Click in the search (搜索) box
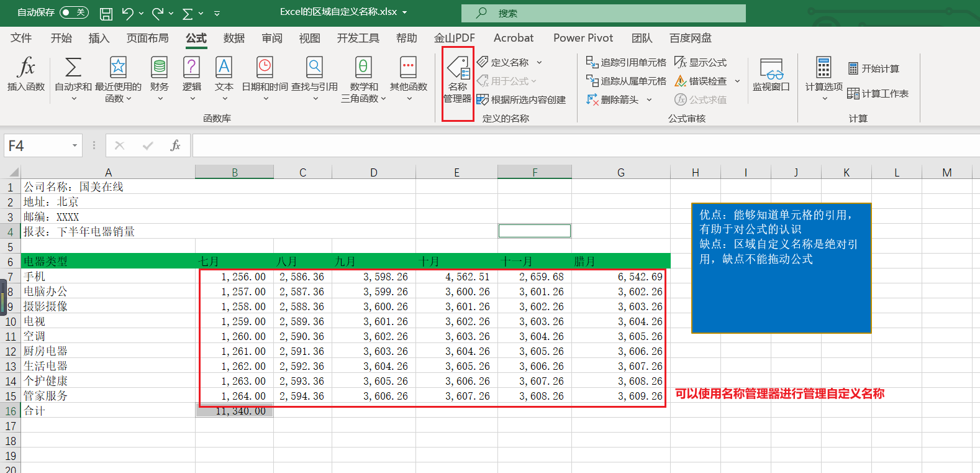Viewport: 980px width, 473px height. [x=603, y=13]
